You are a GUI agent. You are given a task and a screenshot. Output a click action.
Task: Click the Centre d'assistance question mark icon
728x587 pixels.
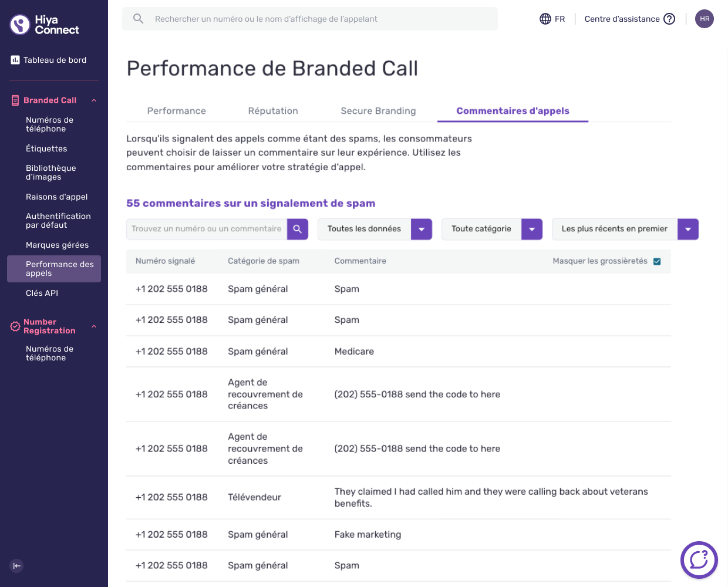[669, 19]
